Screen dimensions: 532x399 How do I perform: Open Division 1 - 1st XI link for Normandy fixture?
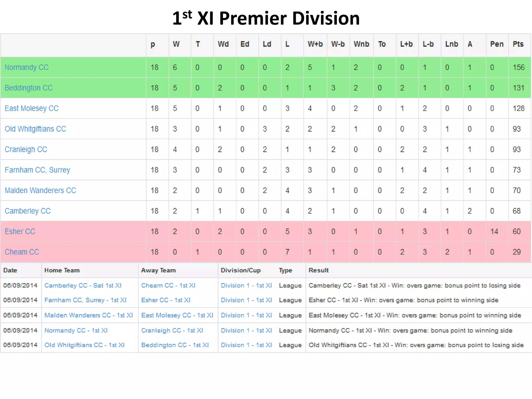(x=246, y=330)
